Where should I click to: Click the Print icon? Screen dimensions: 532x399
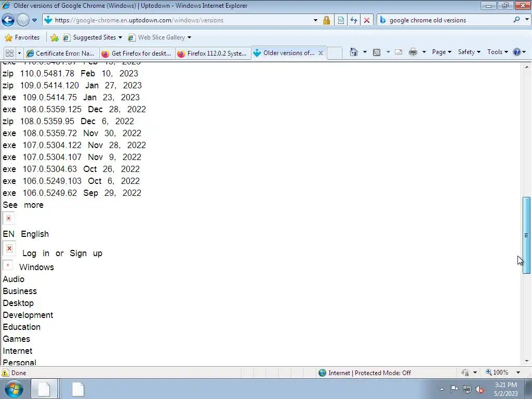413,52
